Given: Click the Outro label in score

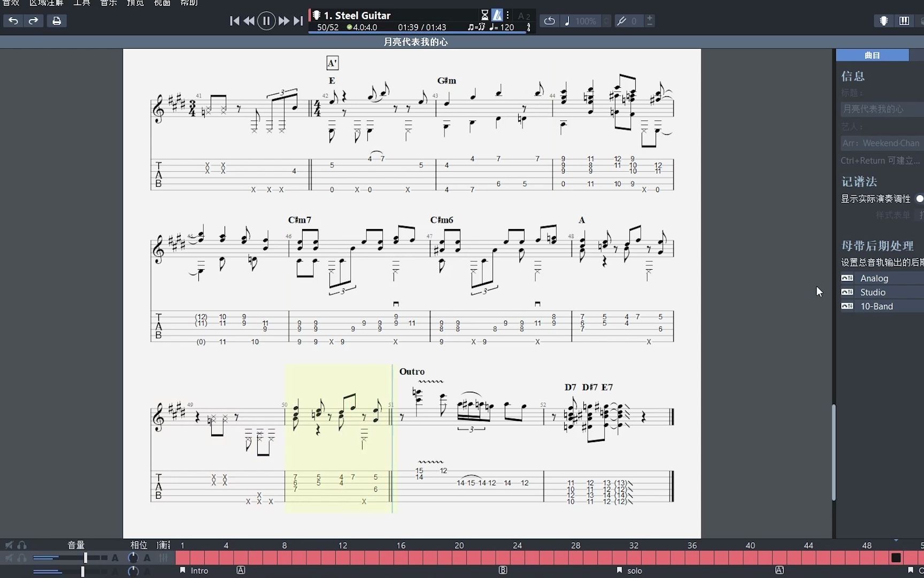Looking at the screenshot, I should click(x=412, y=371).
